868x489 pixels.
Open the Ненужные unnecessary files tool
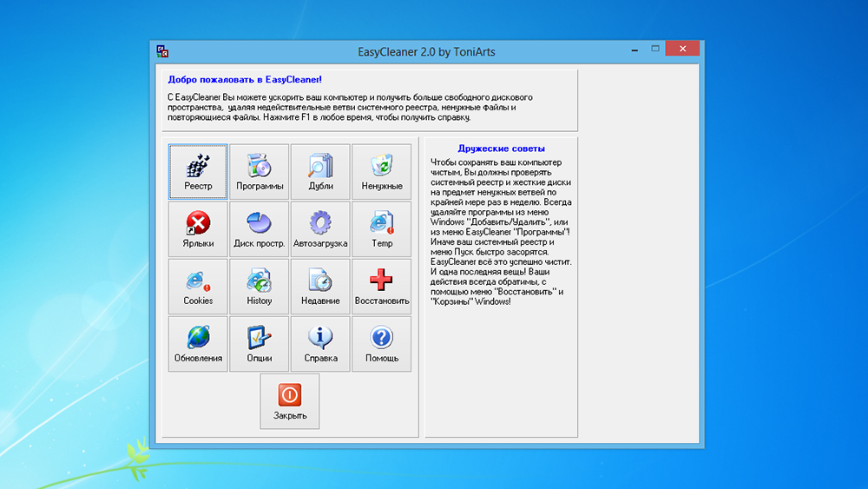point(381,172)
